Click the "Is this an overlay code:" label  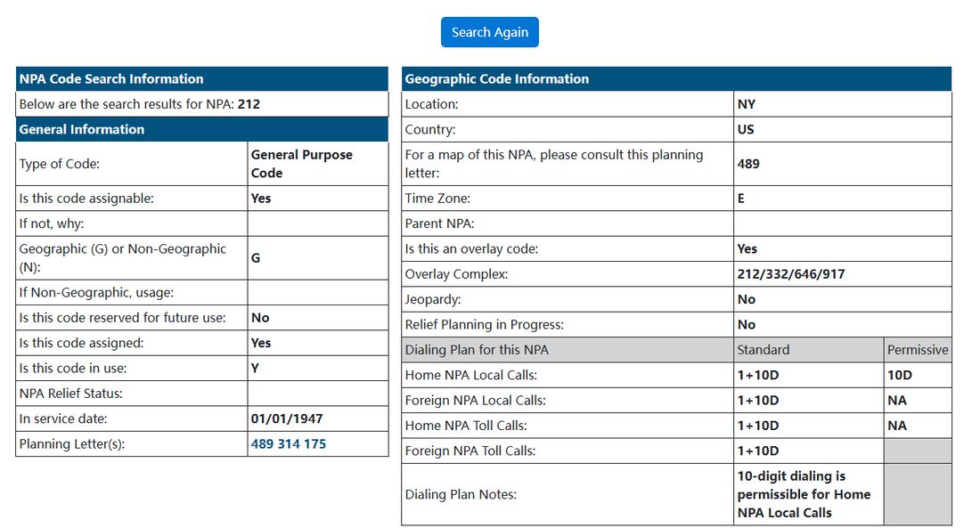(471, 248)
